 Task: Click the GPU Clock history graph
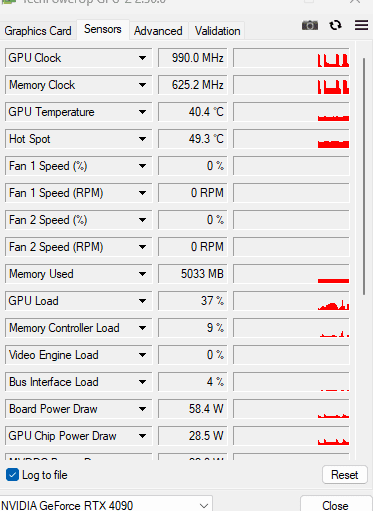click(291, 58)
